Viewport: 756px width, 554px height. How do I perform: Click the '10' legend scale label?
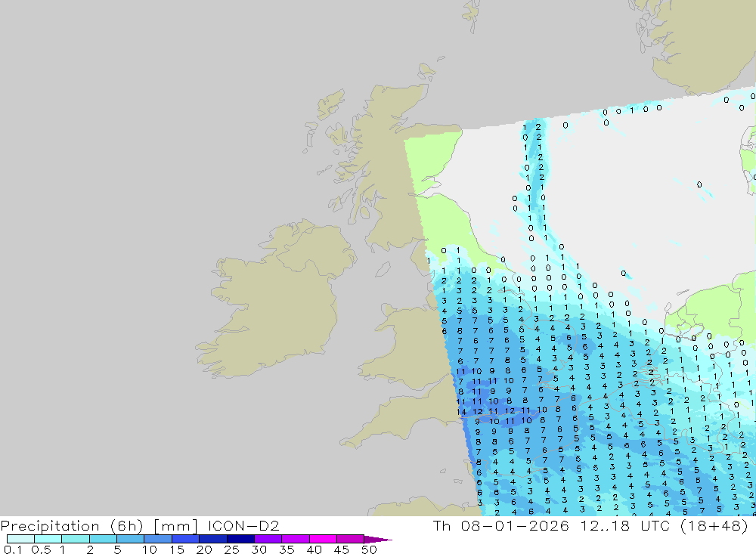click(x=150, y=549)
